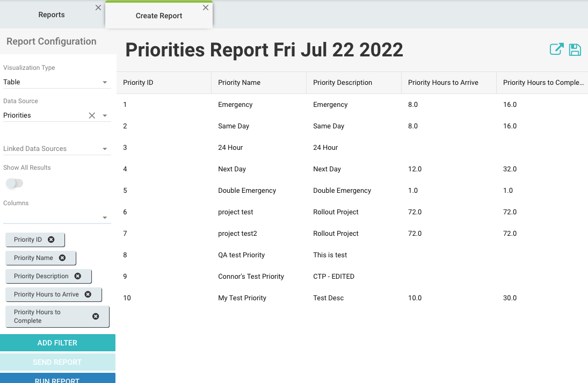
Task: Toggle the Show All Results switch
Action: (14, 183)
